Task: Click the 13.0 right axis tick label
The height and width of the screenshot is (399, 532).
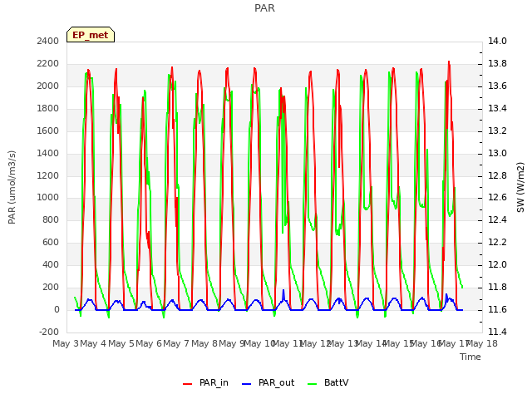Action: 497,153
